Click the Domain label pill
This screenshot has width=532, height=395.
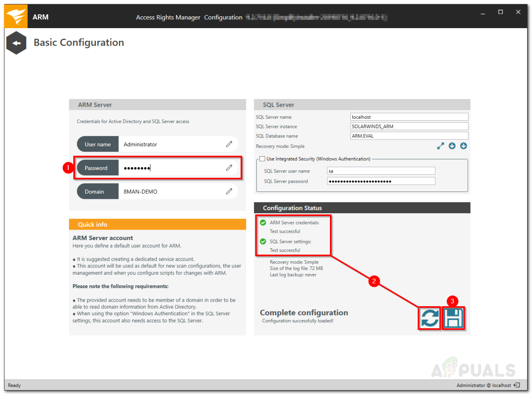tap(98, 191)
